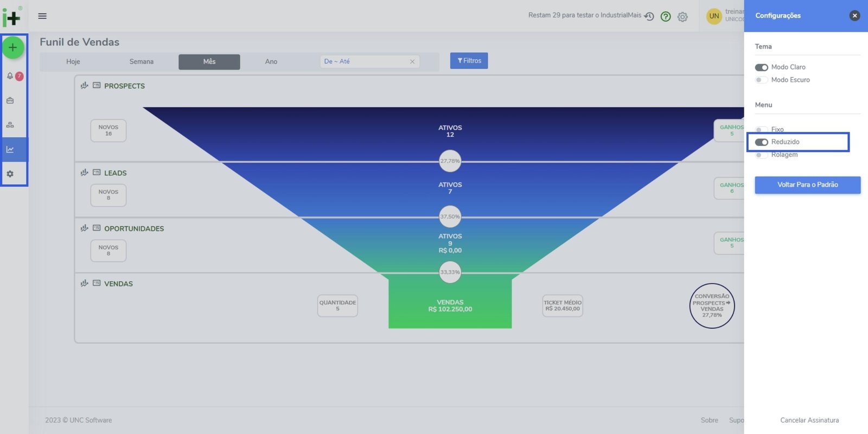
Task: Enable the Fixo menu toggle
Action: tap(761, 130)
